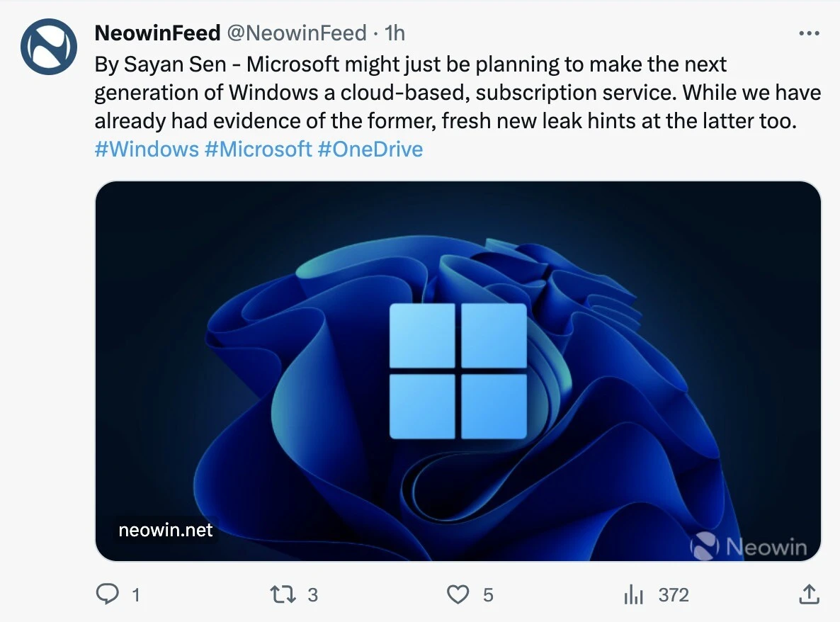This screenshot has width=840, height=622.
Task: Click the like count number 5
Action: pos(488,595)
